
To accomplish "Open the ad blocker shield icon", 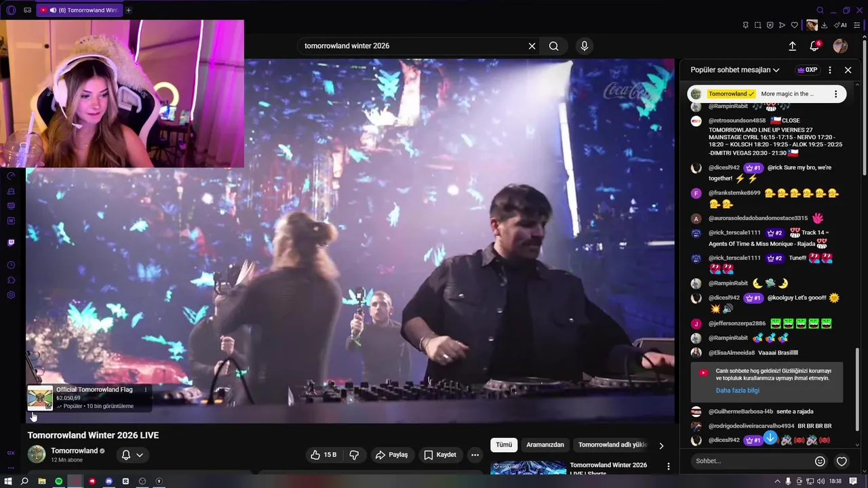I will coord(770,25).
